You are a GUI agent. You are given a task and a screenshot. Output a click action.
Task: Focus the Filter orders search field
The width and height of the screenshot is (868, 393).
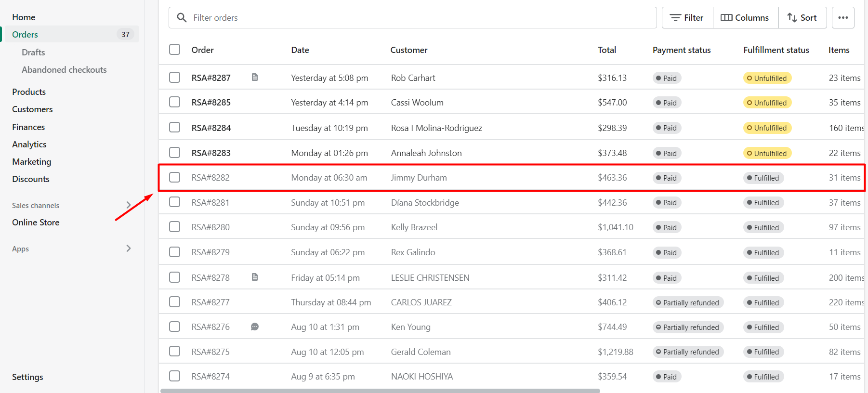419,18
